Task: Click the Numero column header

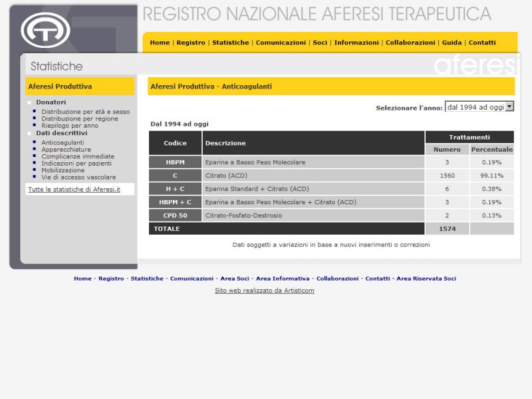Action: point(447,150)
